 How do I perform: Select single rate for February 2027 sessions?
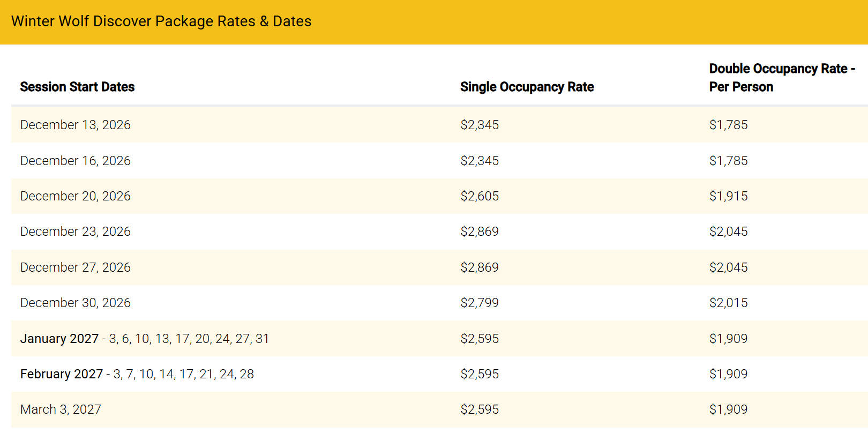coord(480,374)
